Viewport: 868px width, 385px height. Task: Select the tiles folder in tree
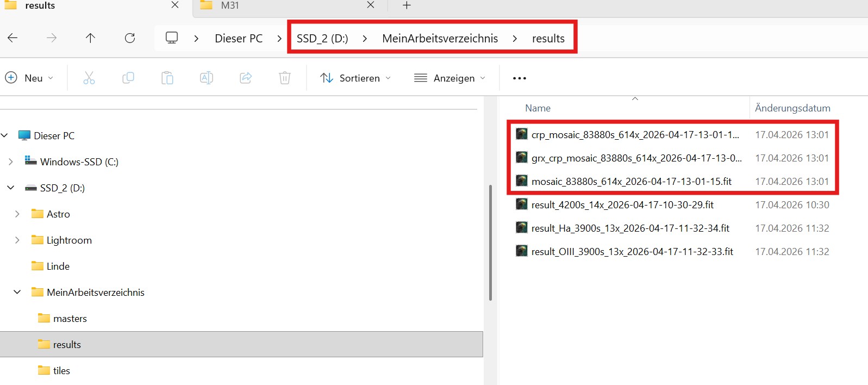click(x=61, y=371)
